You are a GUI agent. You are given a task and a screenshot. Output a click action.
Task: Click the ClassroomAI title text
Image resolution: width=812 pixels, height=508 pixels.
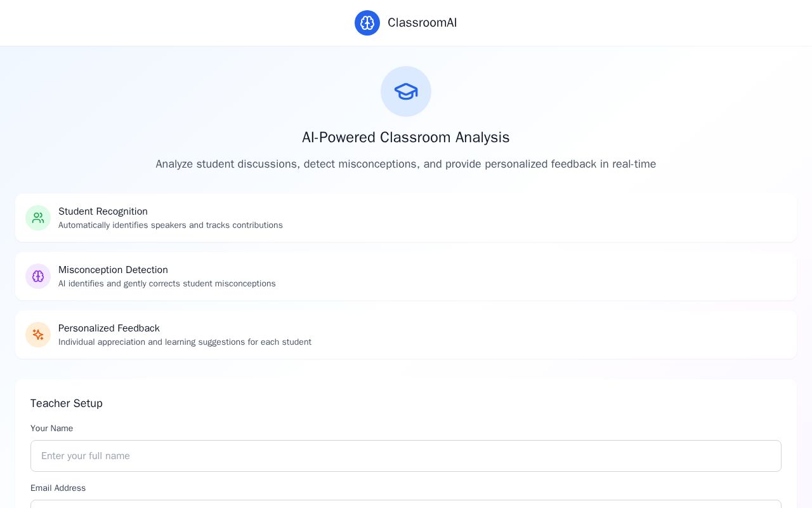[x=422, y=23]
